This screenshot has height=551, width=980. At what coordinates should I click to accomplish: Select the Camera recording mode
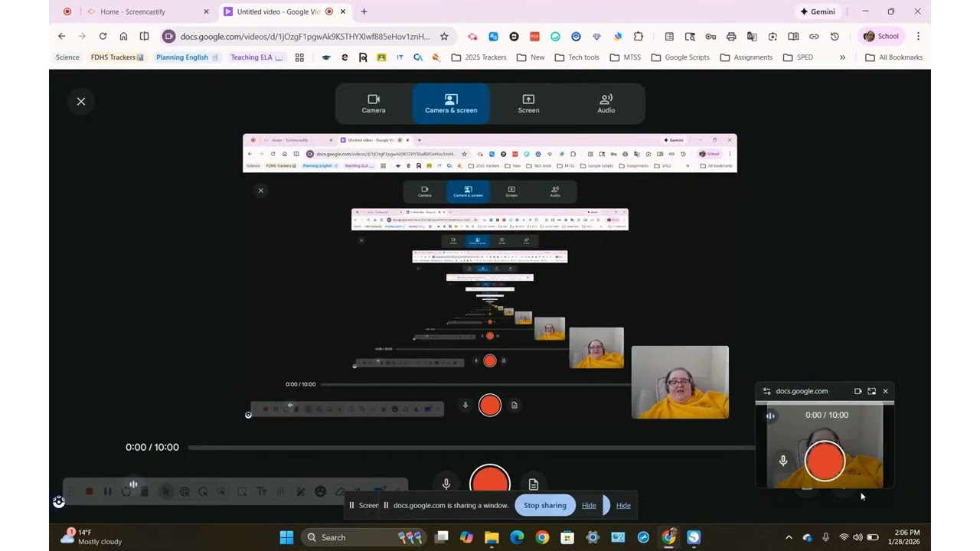(374, 103)
